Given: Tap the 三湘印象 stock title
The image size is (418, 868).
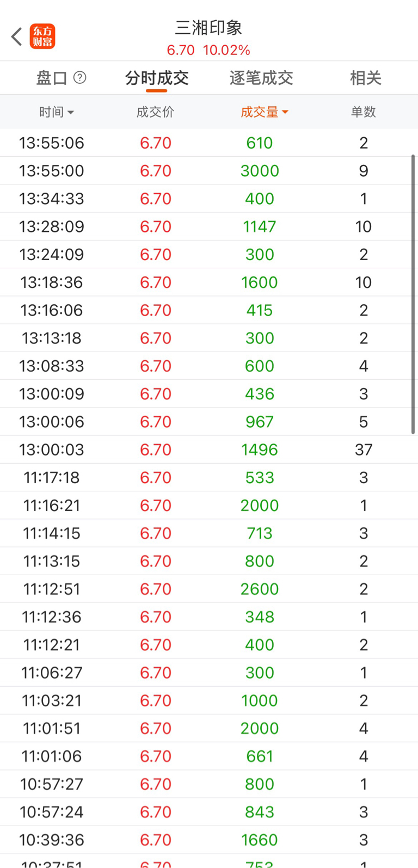Looking at the screenshot, I should click(208, 27).
